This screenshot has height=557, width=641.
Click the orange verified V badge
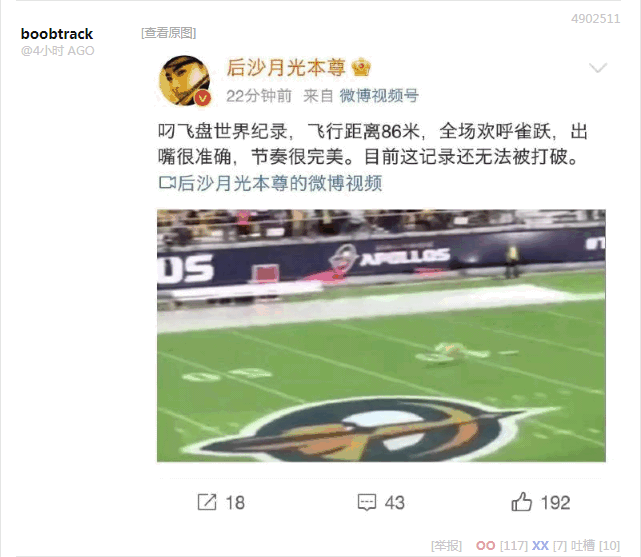(202, 98)
